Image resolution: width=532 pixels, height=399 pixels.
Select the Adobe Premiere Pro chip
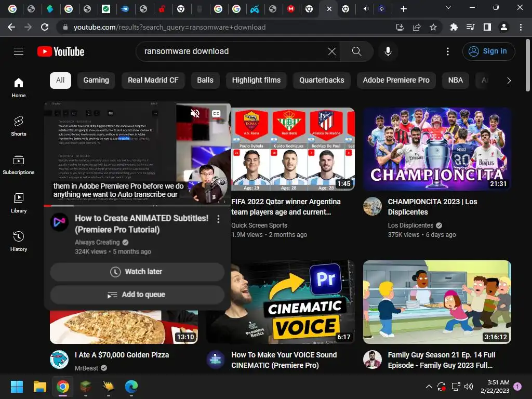[396, 81]
